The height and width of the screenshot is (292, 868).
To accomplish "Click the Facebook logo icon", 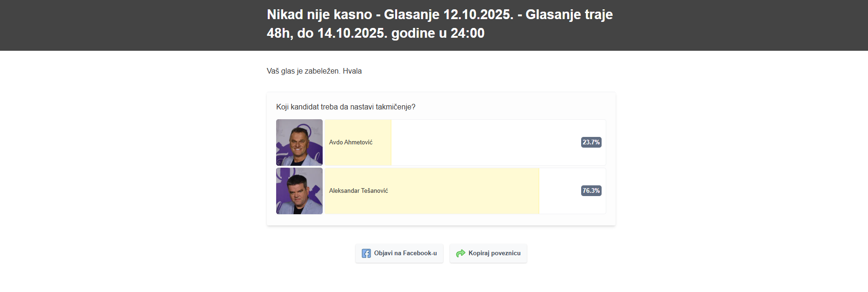I will [366, 253].
